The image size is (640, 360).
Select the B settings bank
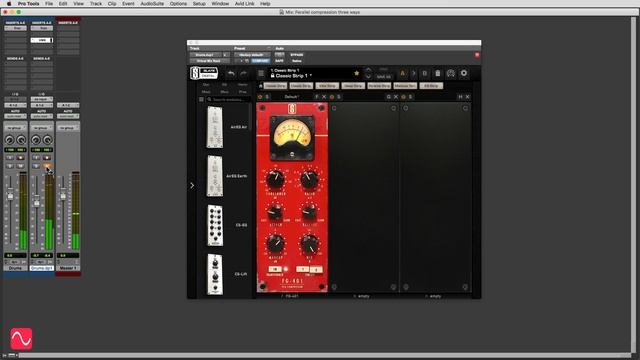click(x=424, y=73)
